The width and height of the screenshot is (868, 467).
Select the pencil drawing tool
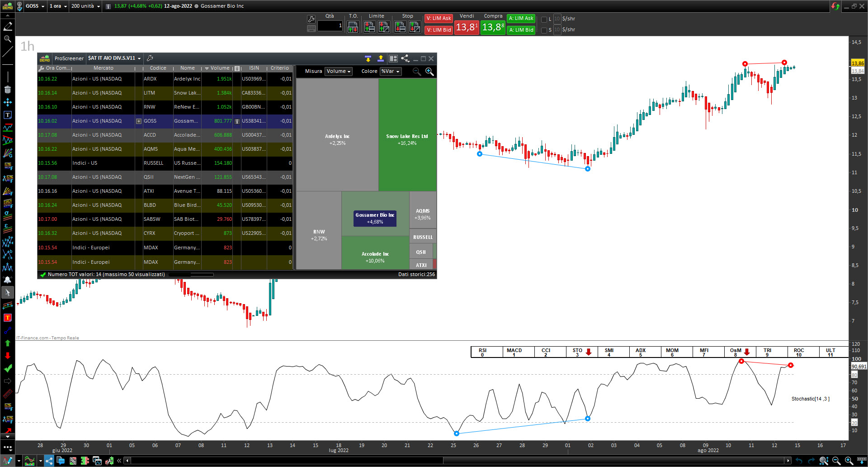[8, 26]
